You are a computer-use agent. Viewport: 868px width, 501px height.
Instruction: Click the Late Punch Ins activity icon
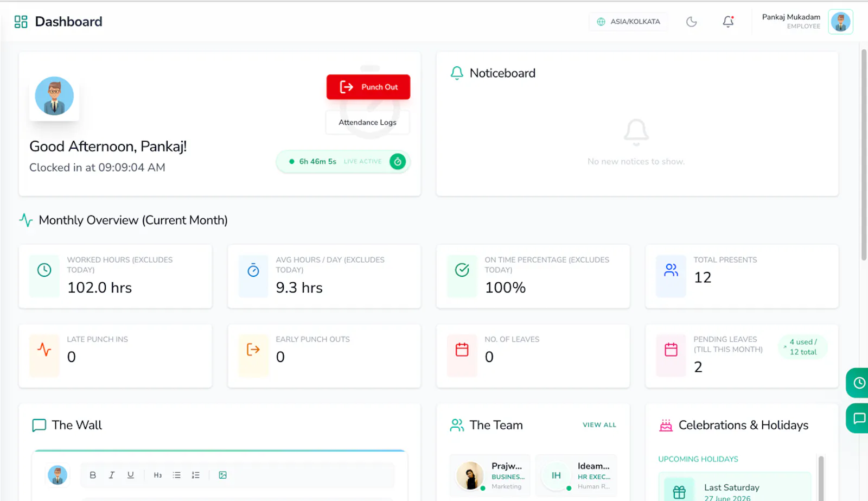click(x=44, y=350)
